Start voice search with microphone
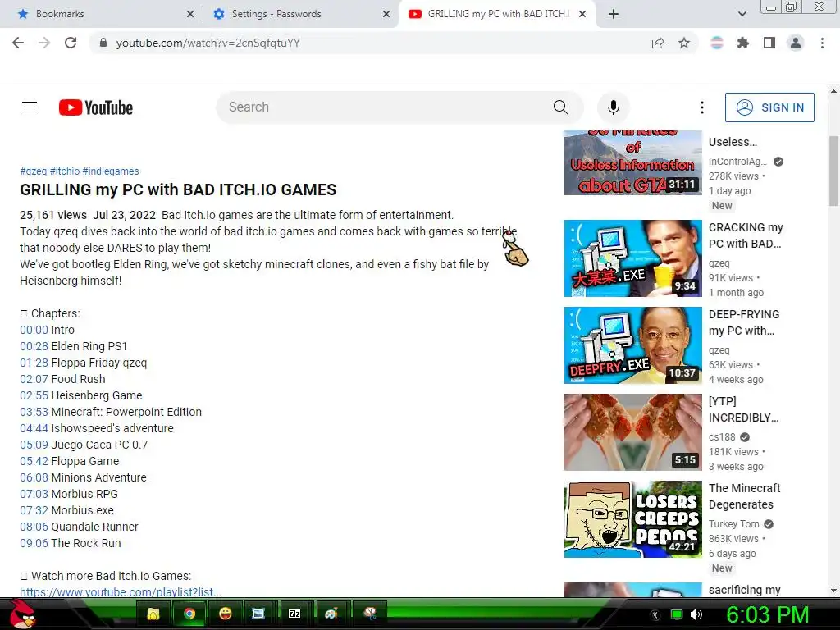840x630 pixels. [614, 107]
